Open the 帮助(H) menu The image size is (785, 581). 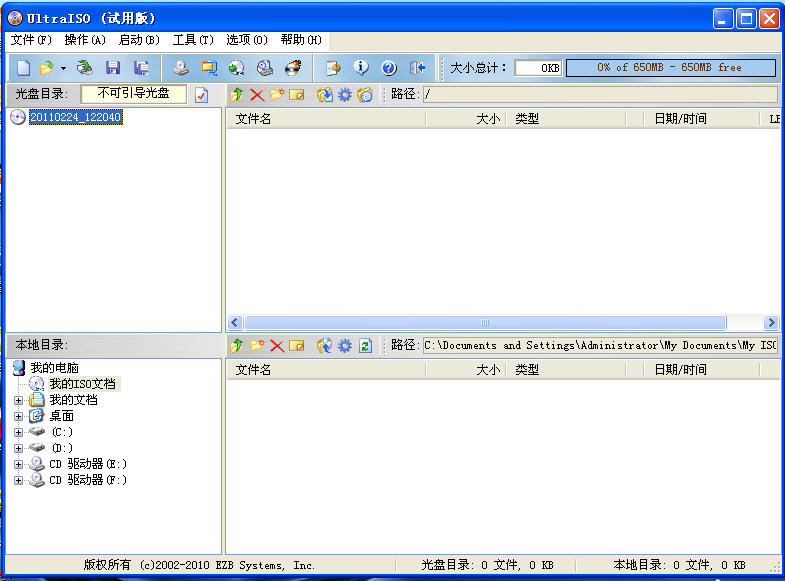301,40
